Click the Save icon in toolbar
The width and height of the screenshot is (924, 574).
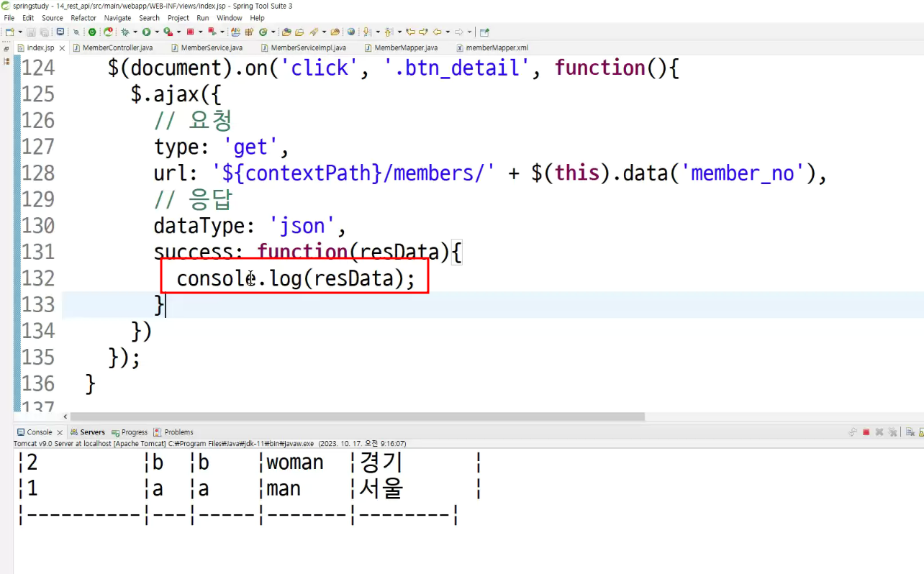click(x=30, y=32)
